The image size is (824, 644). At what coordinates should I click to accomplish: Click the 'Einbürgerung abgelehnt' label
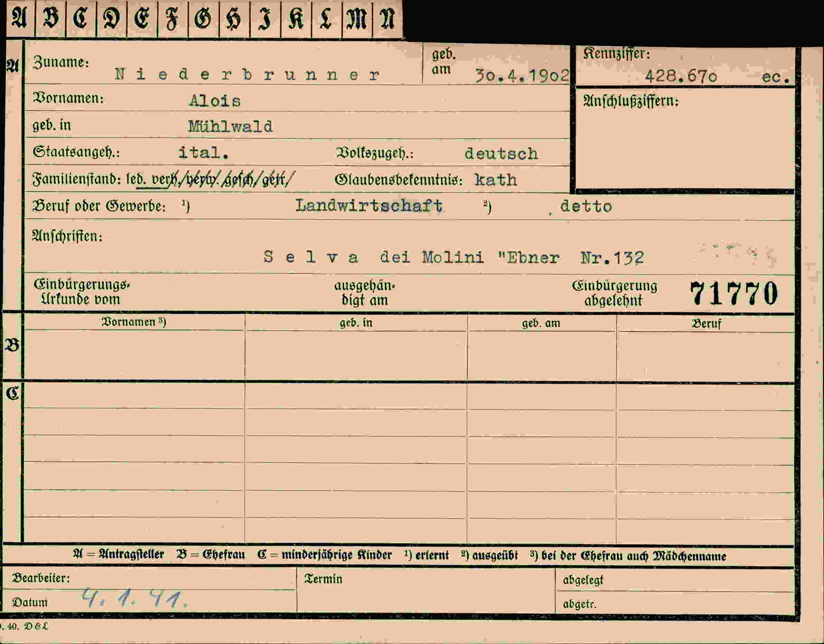614,293
